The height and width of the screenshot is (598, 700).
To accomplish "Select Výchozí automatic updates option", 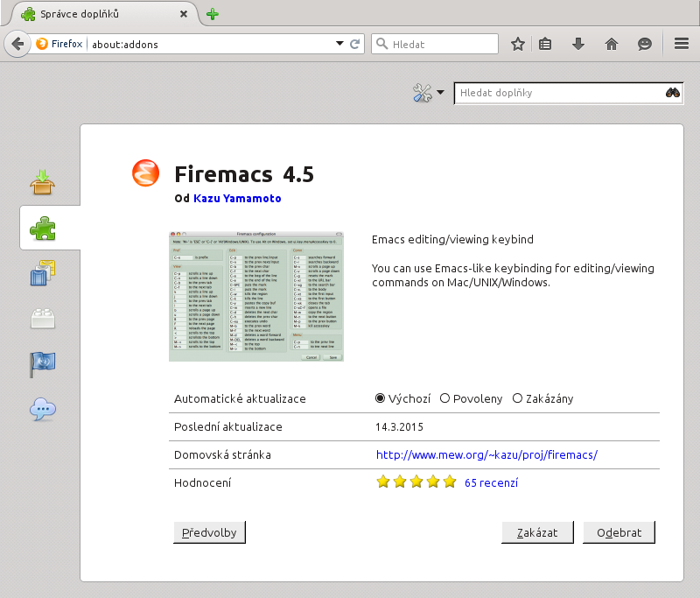I will 402,398.
